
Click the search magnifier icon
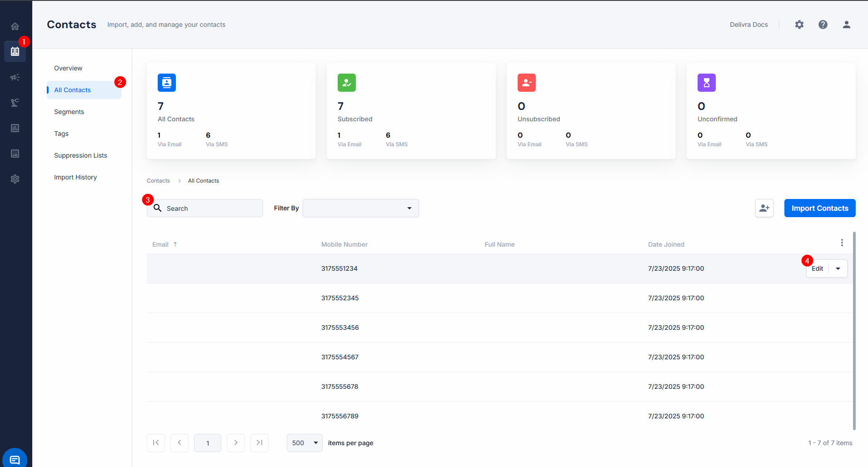pyautogui.click(x=158, y=208)
